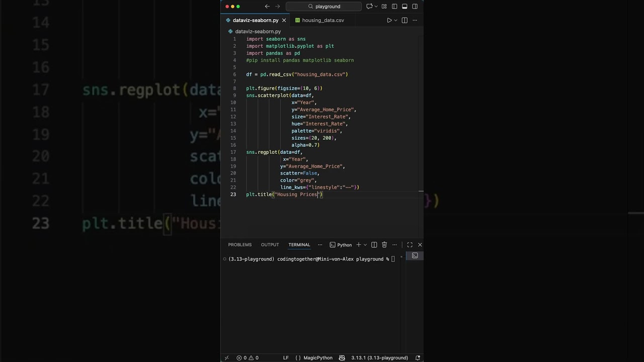644x362 pixels.
Task: Open the housing_data.csv tab
Action: coord(323,20)
